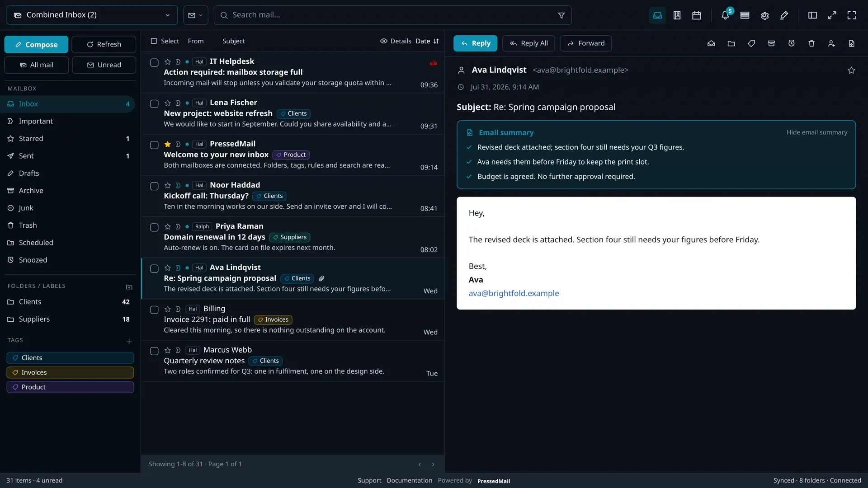Check the Billing invoice email checkbox
The width and height of the screenshot is (868, 488).
154,310
